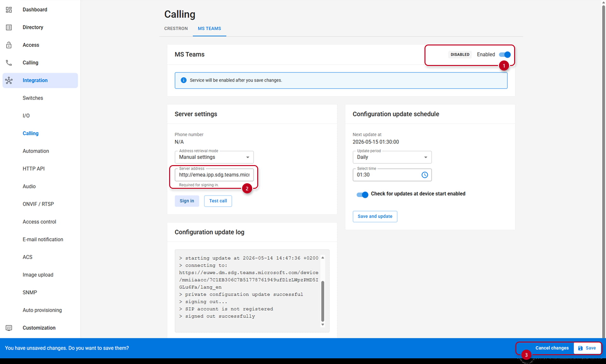Click the configuration log scrollbar thumb
The height and width of the screenshot is (364, 606).
click(x=323, y=301)
